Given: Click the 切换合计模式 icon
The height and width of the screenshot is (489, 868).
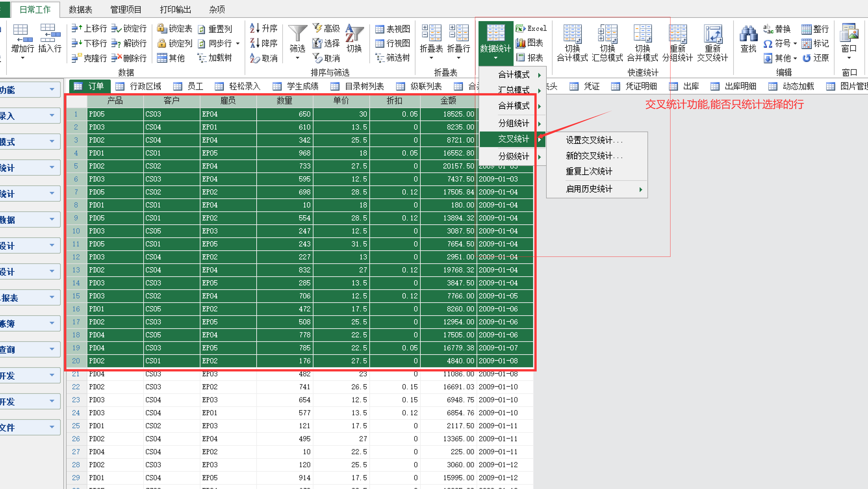Looking at the screenshot, I should click(x=572, y=34).
